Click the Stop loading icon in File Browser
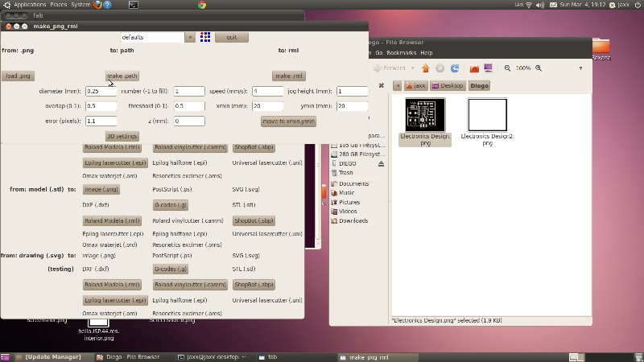This screenshot has width=644, height=362. pyautogui.click(x=440, y=68)
